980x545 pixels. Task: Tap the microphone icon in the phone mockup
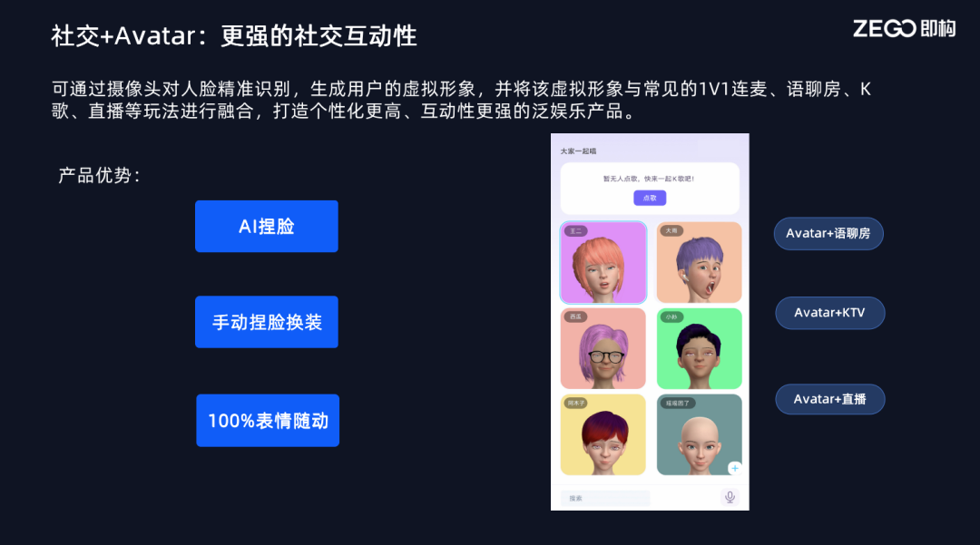pyautogui.click(x=730, y=497)
